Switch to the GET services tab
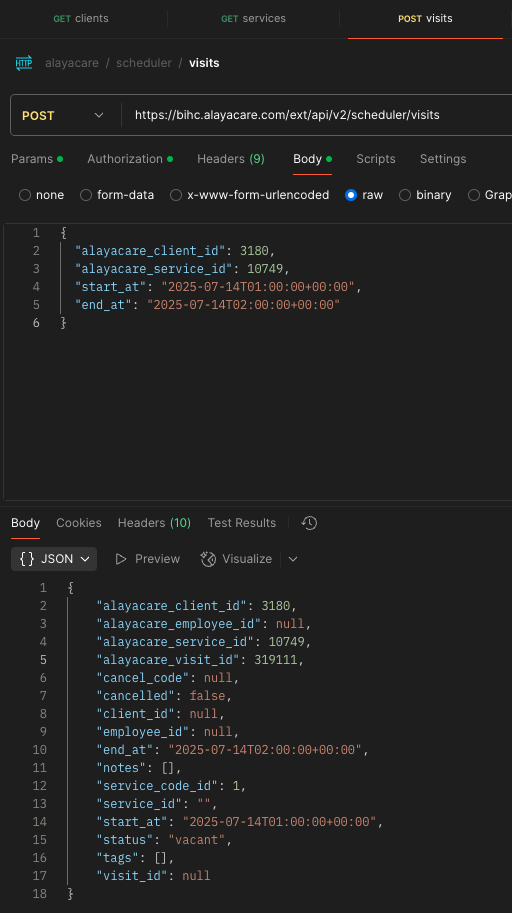The image size is (512, 913). point(253,19)
